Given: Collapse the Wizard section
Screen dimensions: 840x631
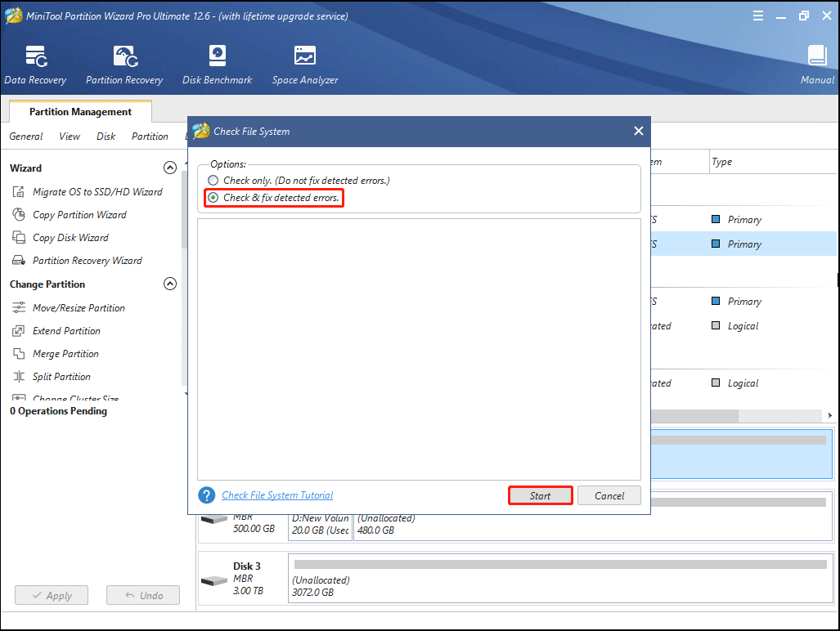Looking at the screenshot, I should (x=170, y=168).
